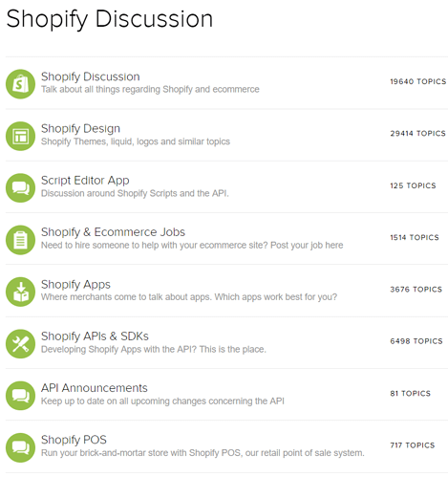The width and height of the screenshot is (448, 477).
Task: Open the Shopify Design forum
Action: tap(80, 129)
